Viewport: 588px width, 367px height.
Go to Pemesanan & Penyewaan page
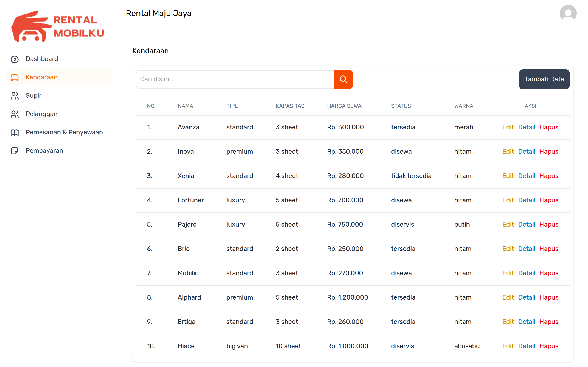click(64, 132)
